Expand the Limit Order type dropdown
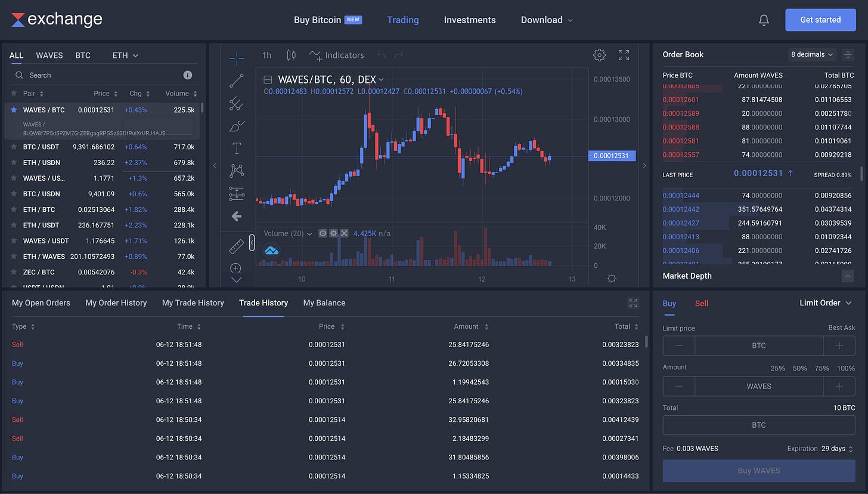Image resolution: width=868 pixels, height=494 pixels. pos(825,303)
